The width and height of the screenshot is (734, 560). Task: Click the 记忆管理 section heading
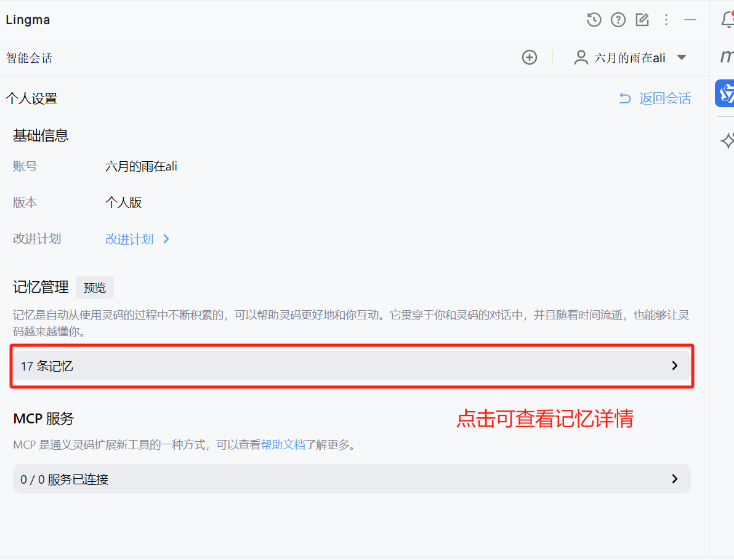[40, 287]
